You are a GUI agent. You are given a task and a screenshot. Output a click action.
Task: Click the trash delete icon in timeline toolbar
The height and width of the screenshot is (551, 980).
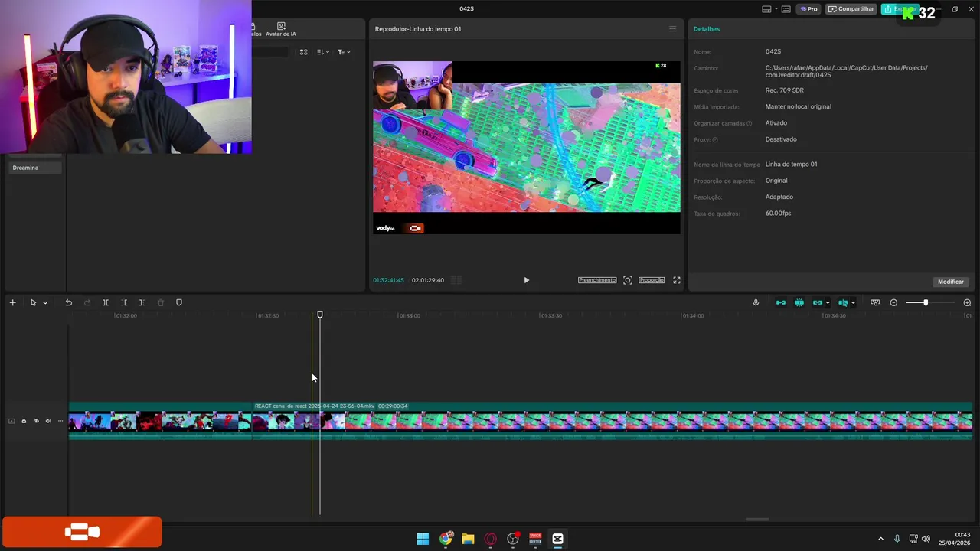161,302
